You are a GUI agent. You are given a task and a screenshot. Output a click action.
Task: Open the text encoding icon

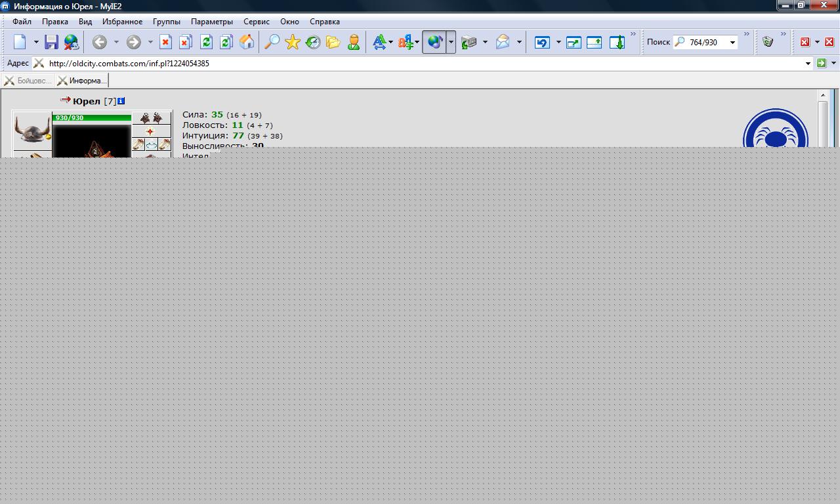pos(405,42)
